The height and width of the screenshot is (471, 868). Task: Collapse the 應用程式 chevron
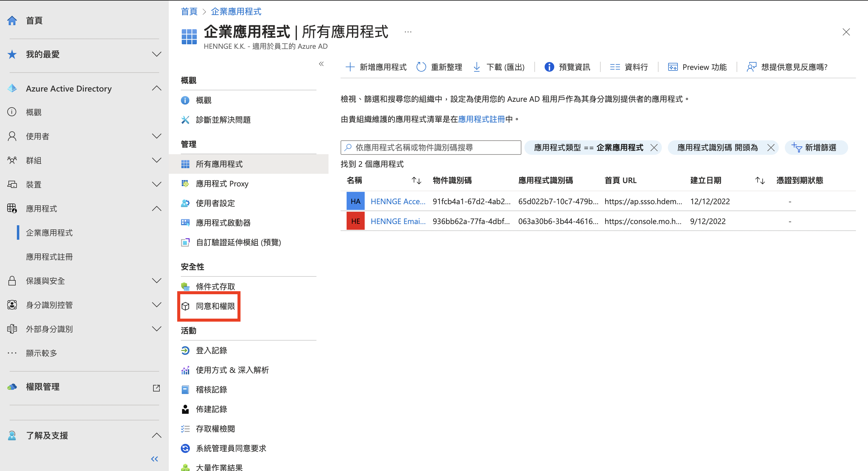[157, 208]
